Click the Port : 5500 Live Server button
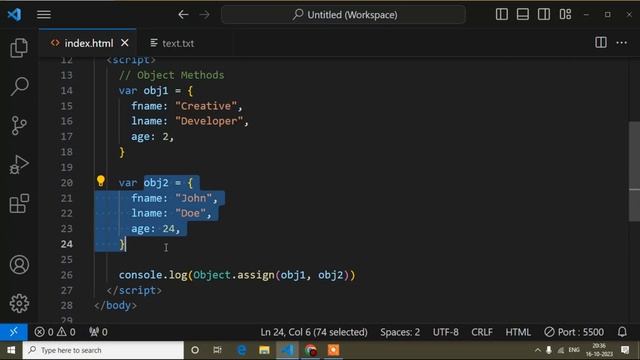The width and height of the screenshot is (640, 360). pos(574,332)
